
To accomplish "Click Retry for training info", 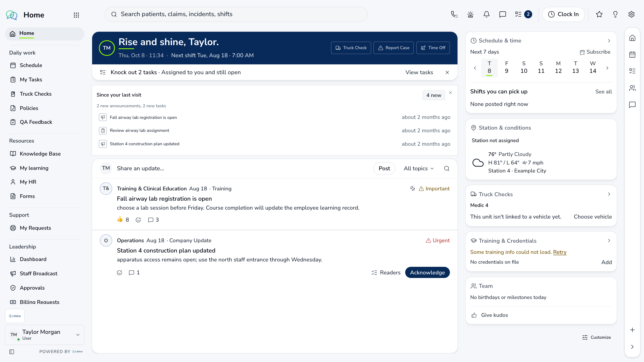I will (x=559, y=252).
